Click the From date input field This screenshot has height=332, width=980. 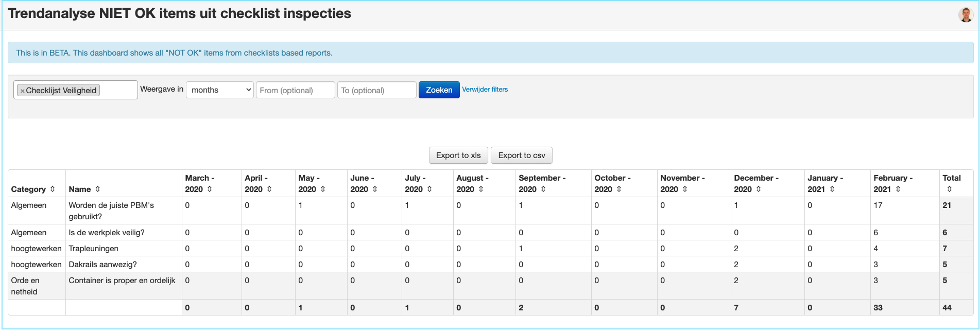(295, 90)
